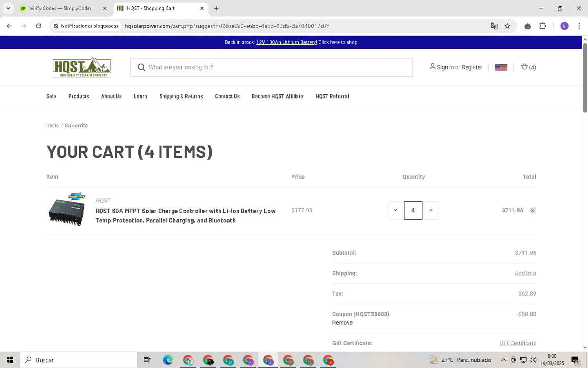Click the translate page icon
This screenshot has height=368, width=588.
[x=494, y=26]
